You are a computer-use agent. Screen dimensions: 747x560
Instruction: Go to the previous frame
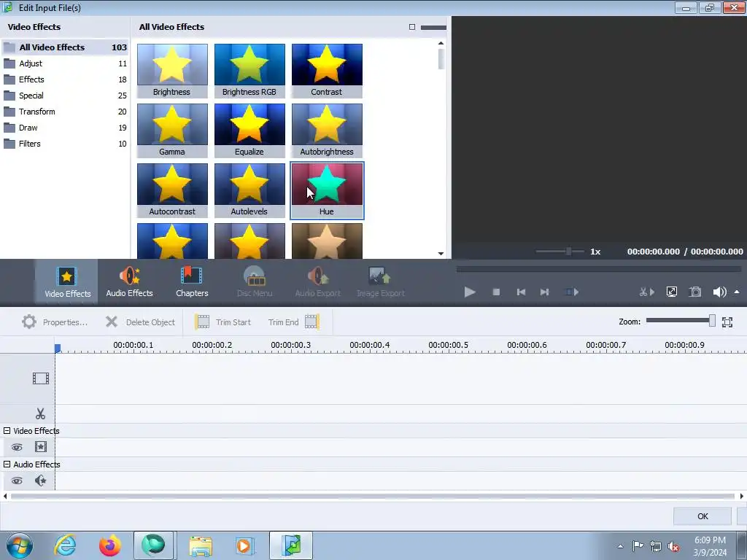[521, 292]
